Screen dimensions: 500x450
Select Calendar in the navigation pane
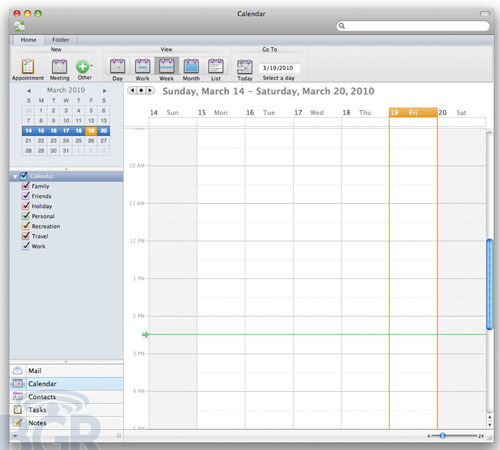pos(67,384)
